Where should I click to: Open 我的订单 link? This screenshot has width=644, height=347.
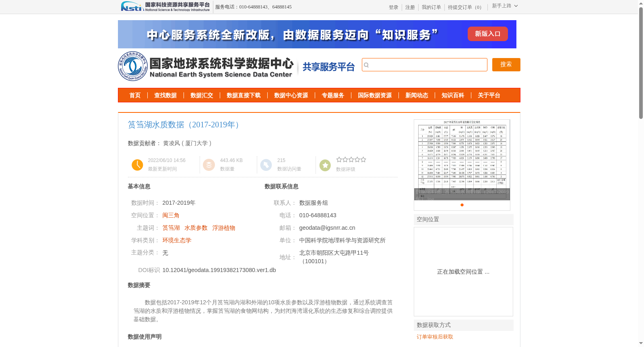pos(431,7)
